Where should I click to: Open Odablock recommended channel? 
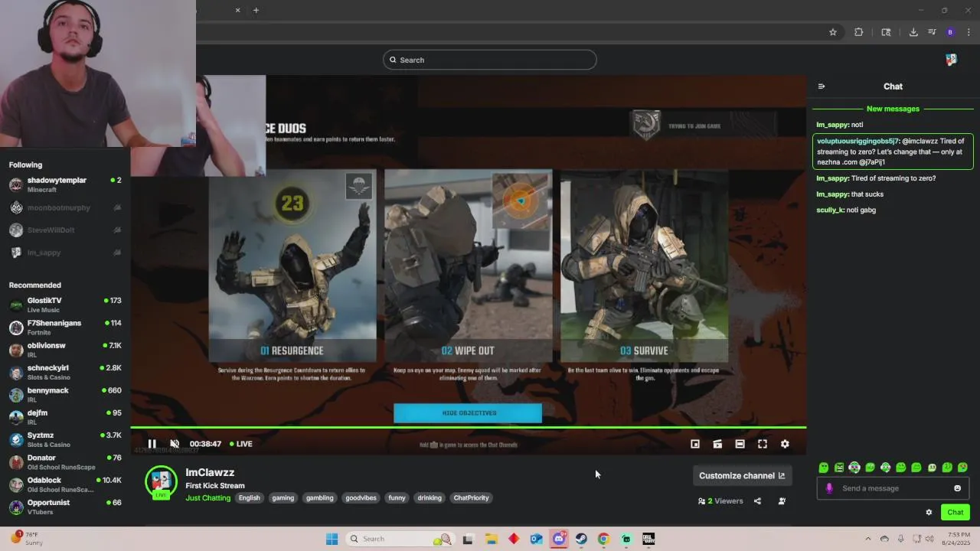[x=65, y=484]
